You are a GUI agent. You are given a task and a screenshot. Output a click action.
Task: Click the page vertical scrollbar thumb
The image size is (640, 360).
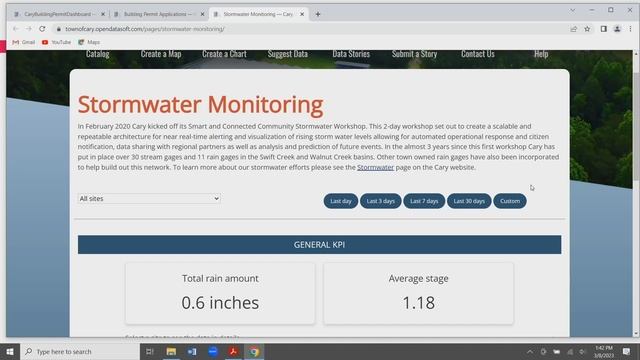[636, 127]
